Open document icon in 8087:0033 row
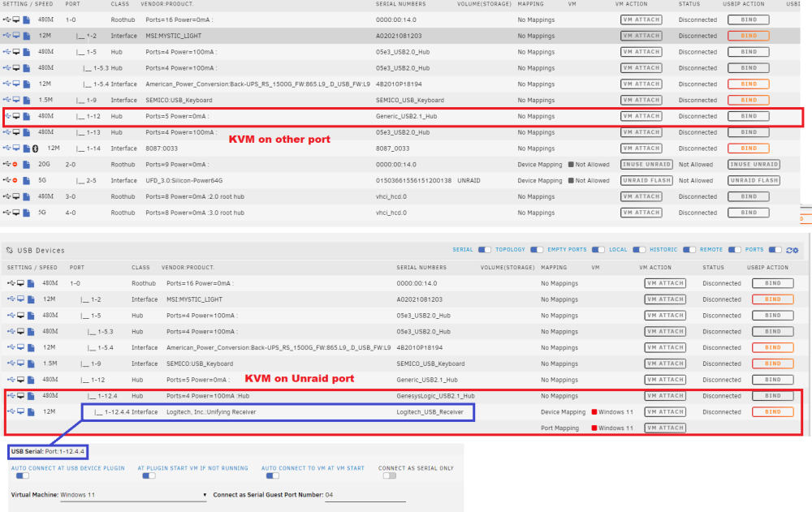This screenshot has width=812, height=512. tap(27, 148)
